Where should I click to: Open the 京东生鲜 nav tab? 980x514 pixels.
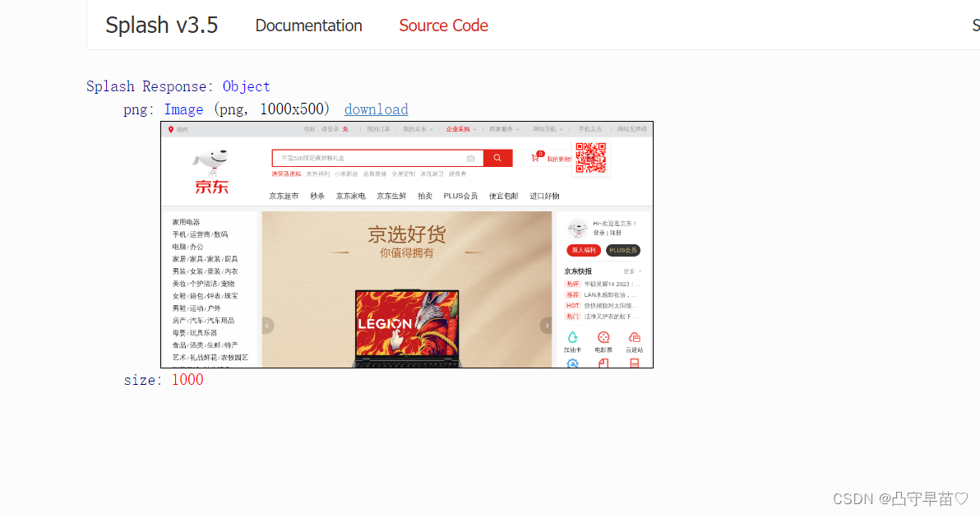pyautogui.click(x=391, y=196)
